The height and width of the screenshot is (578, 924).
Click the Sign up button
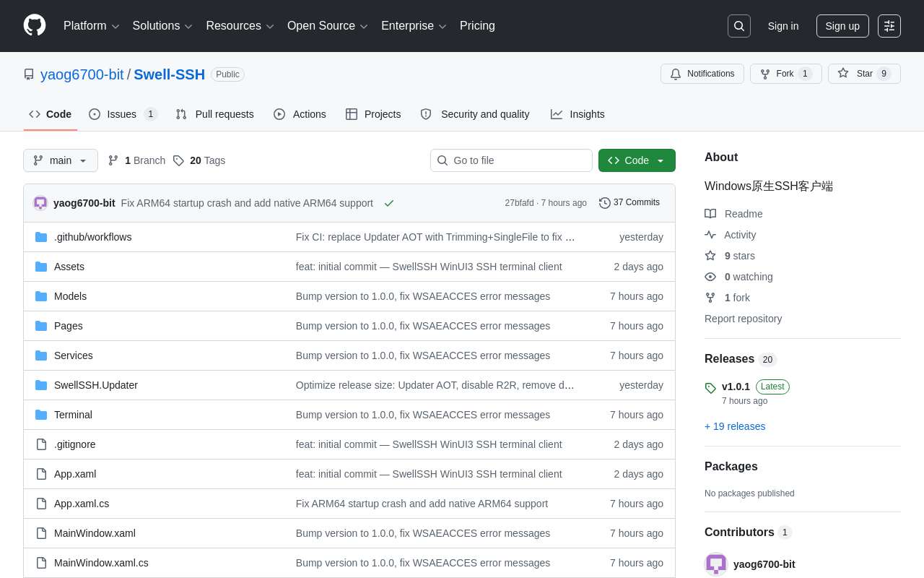[842, 26]
